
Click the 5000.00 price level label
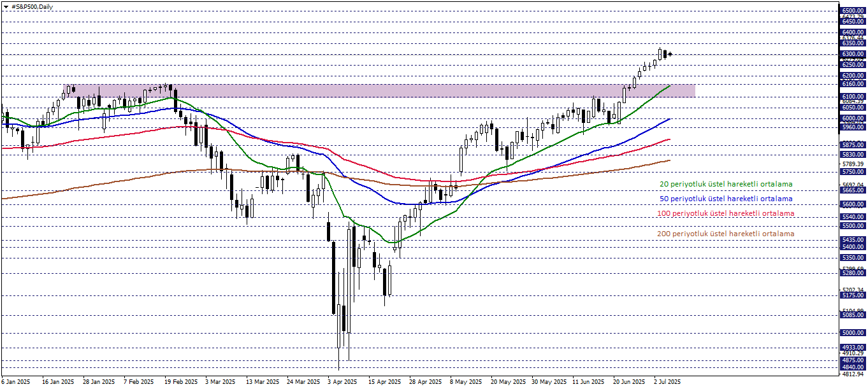coord(852,333)
